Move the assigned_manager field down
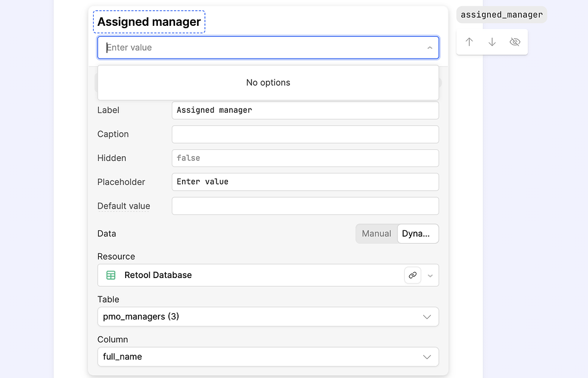The width and height of the screenshot is (588, 378). pyautogui.click(x=492, y=41)
